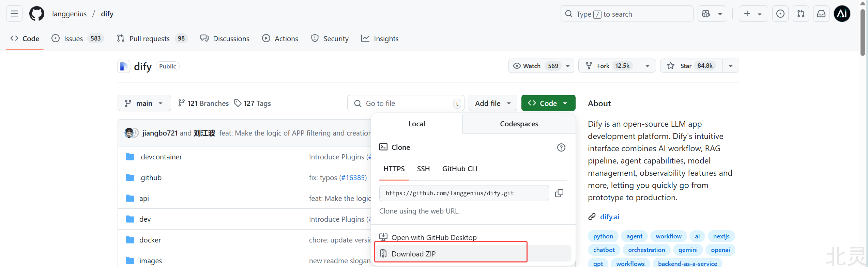
Task: Open pull request #16385 link
Action: 353,178
